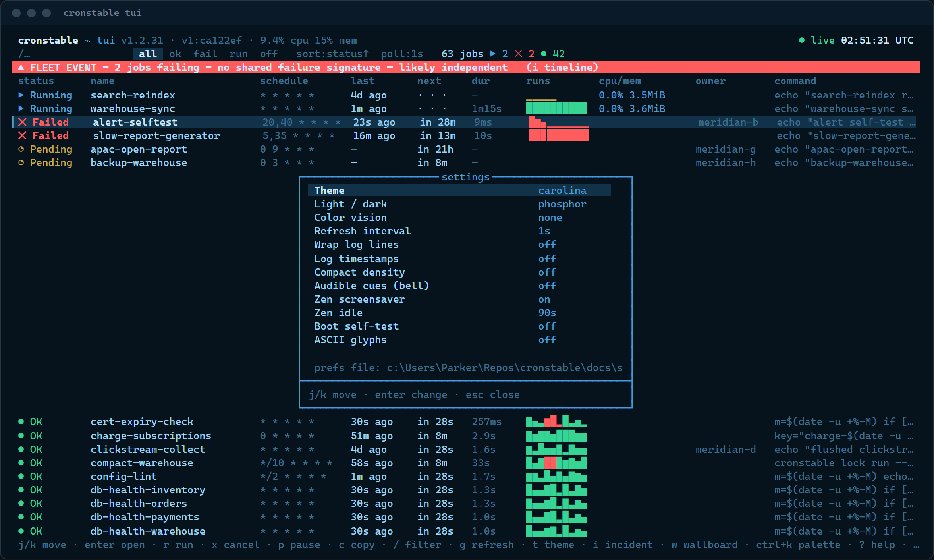Click the green OK dot for db-health-warehouse
This screenshot has width=934, height=560.
[21, 531]
